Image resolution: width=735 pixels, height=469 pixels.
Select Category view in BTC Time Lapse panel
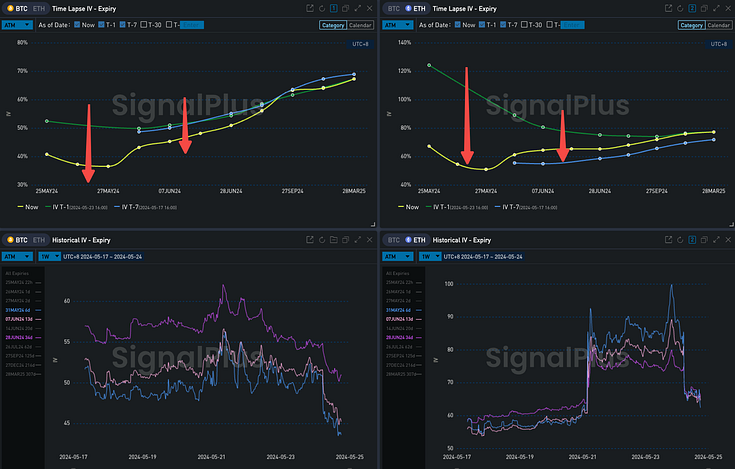[x=330, y=25]
